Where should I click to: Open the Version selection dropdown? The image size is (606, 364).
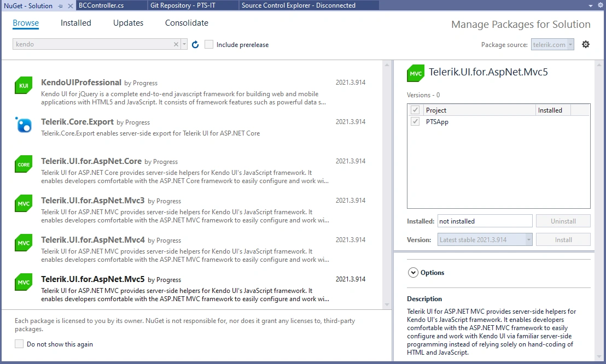click(485, 239)
